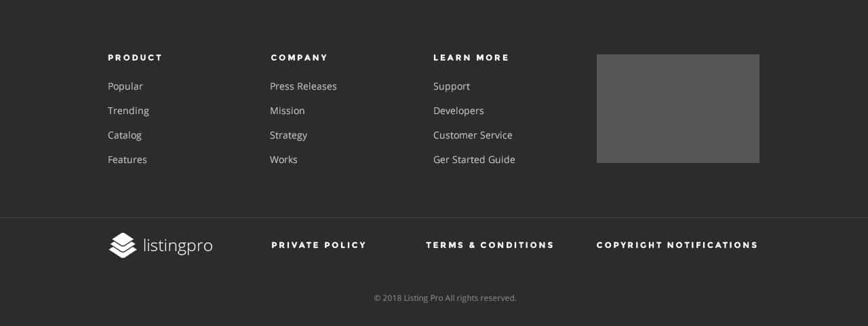868x326 pixels.
Task: Select Copyright Notifications footer menu item
Action: 677,245
